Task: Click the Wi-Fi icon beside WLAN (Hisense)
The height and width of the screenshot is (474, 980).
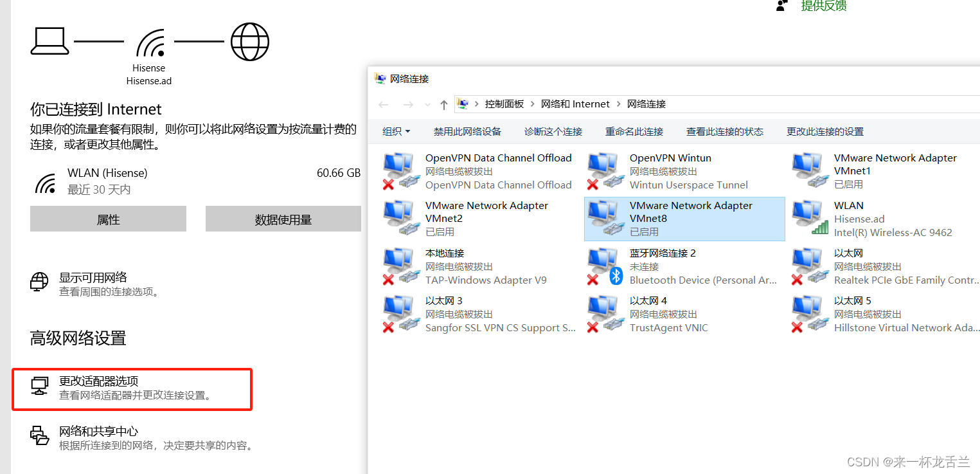Action: (45, 183)
